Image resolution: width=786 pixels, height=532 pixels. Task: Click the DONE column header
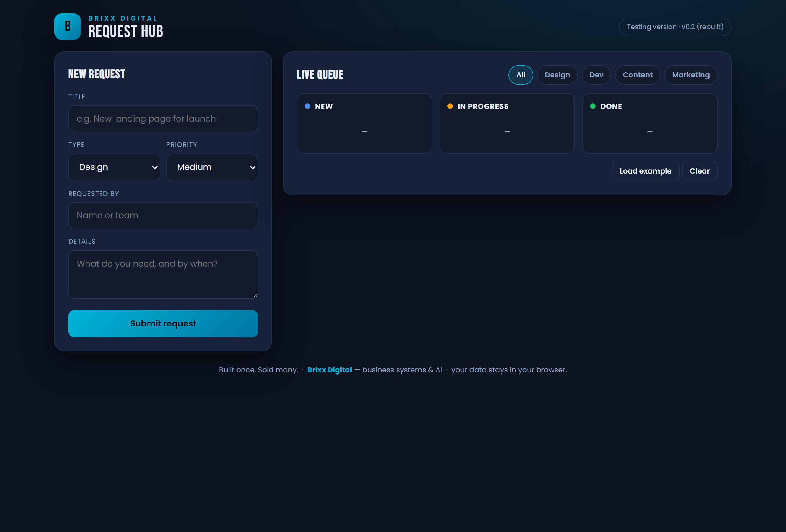coord(611,106)
